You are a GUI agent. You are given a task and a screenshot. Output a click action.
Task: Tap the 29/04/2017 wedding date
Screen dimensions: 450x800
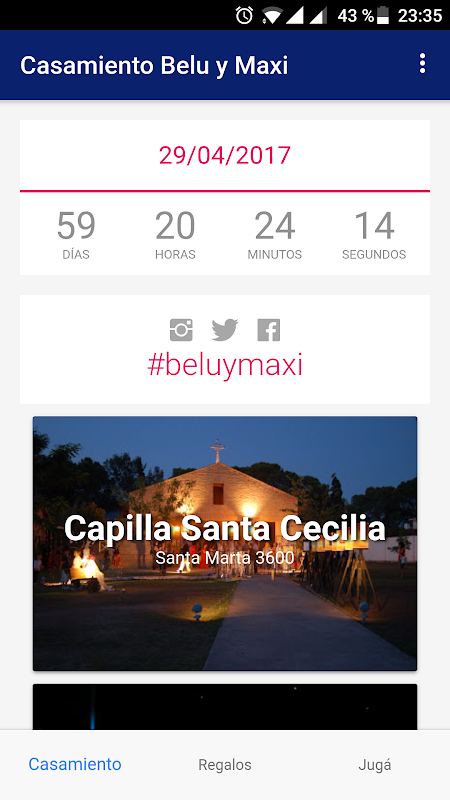225,155
